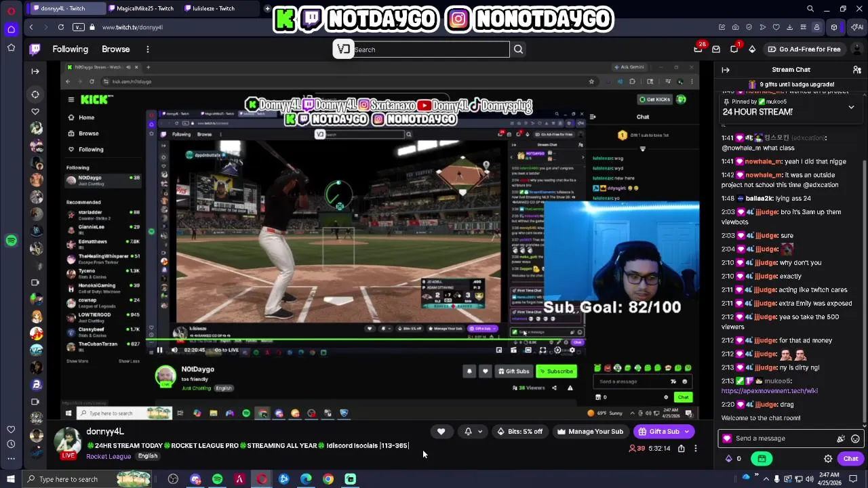Open Twitch notifications inbox with 26 badge
Screen dimensions: 868x488
698,49
